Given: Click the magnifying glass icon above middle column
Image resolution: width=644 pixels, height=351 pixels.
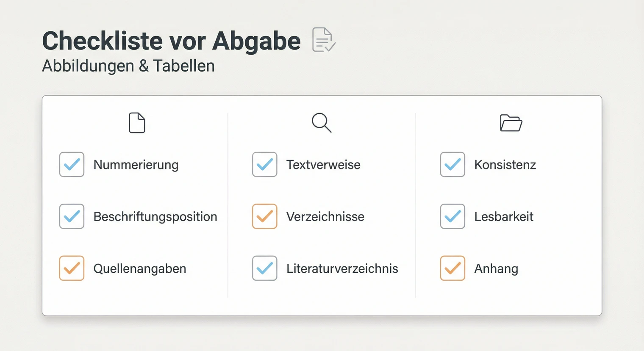Looking at the screenshot, I should click(322, 123).
